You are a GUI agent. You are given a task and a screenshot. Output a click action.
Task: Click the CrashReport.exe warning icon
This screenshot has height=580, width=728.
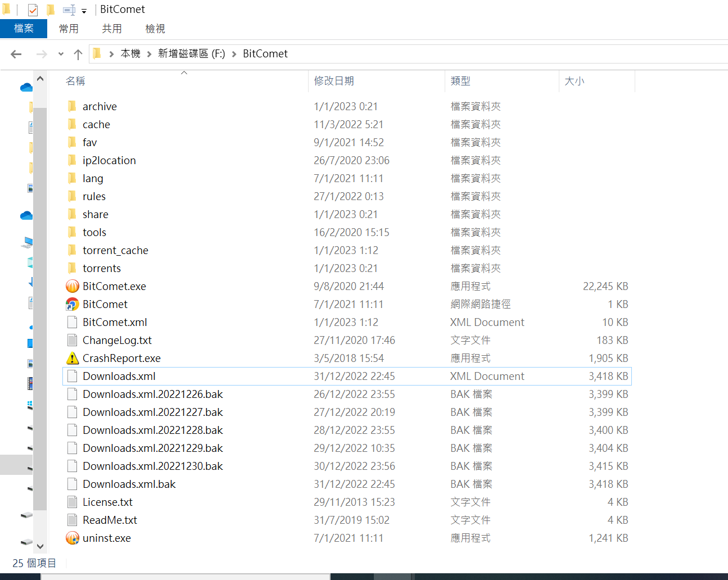point(72,358)
